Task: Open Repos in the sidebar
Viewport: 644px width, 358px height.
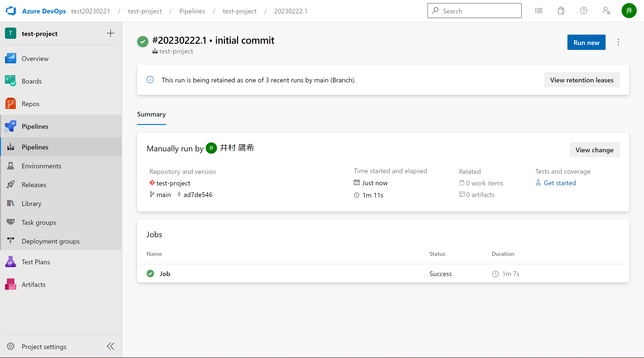Action: click(x=30, y=104)
